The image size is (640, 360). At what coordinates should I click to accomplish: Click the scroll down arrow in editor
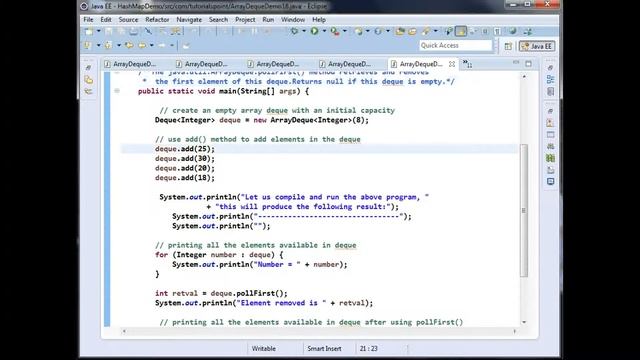524,322
